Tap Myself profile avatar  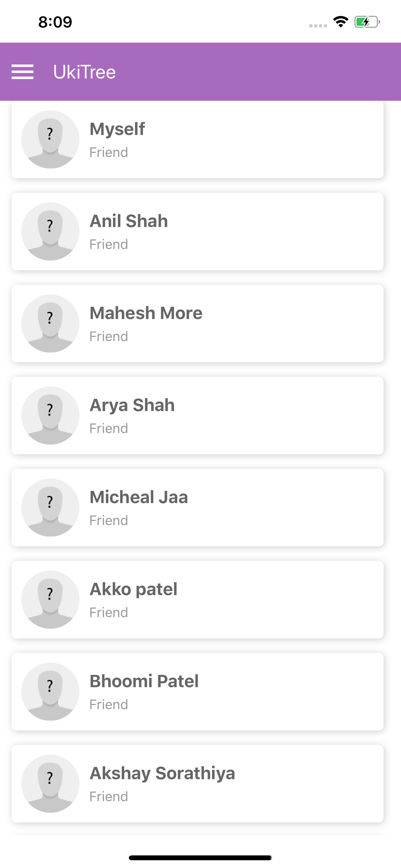(50, 139)
